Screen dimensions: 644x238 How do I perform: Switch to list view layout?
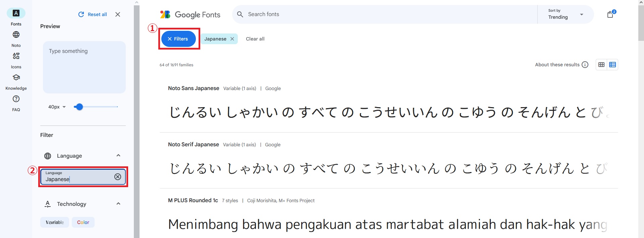click(x=612, y=65)
